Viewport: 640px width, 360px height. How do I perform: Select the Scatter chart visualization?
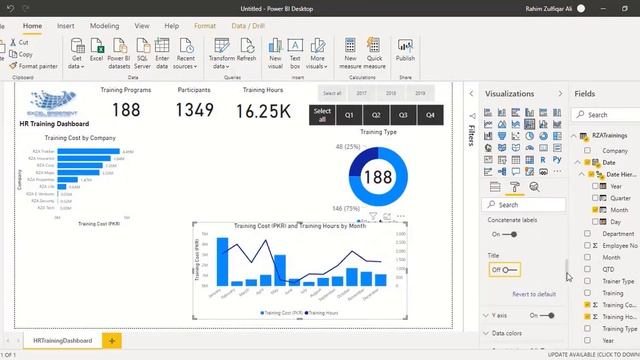516,136
